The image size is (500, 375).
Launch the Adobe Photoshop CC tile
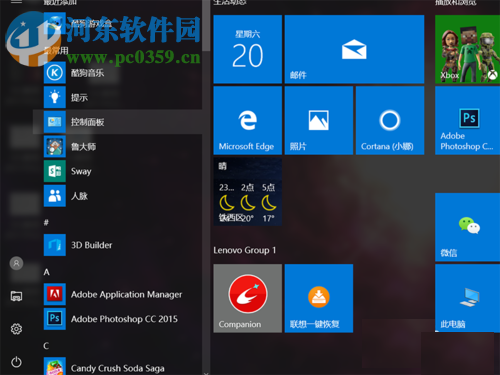point(467,121)
